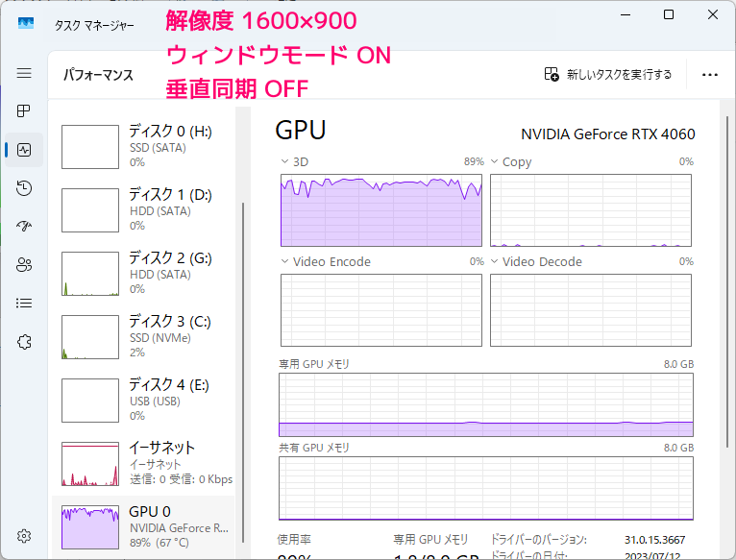Click the Video Encode graph
Screen dimensions: 736x560
(381, 310)
